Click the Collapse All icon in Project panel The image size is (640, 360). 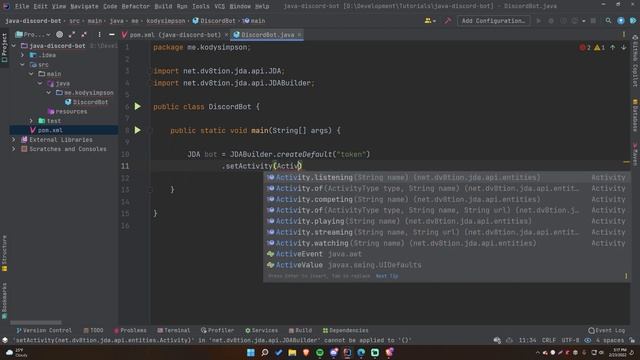(x=84, y=35)
